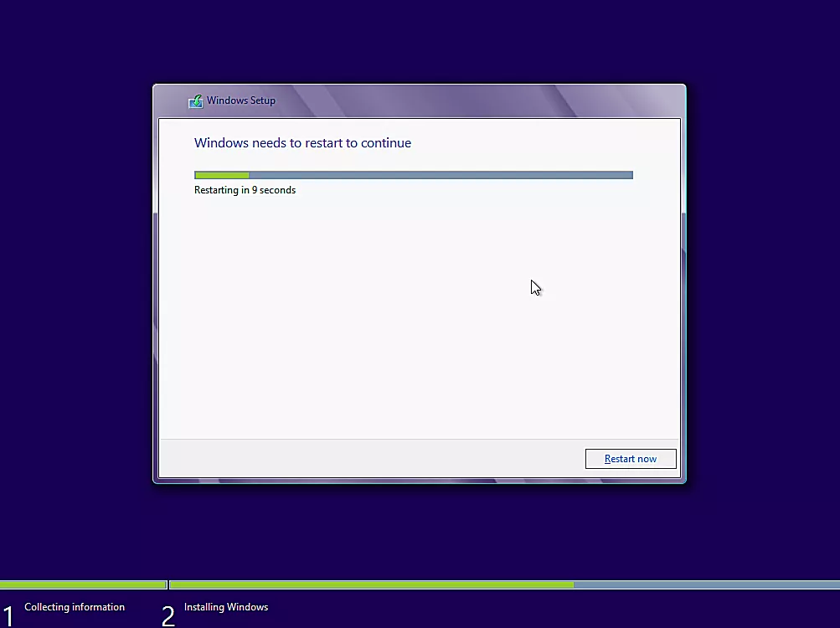
Task: Click the 'Installing Windows' step label
Action: pos(226,607)
